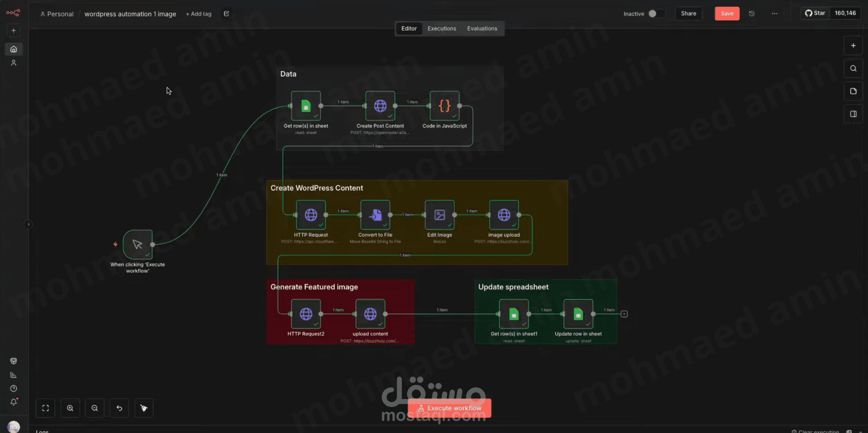Select the 'Update row in sheet' node
Screen dimensions: 868x433
pyautogui.click(x=578, y=314)
